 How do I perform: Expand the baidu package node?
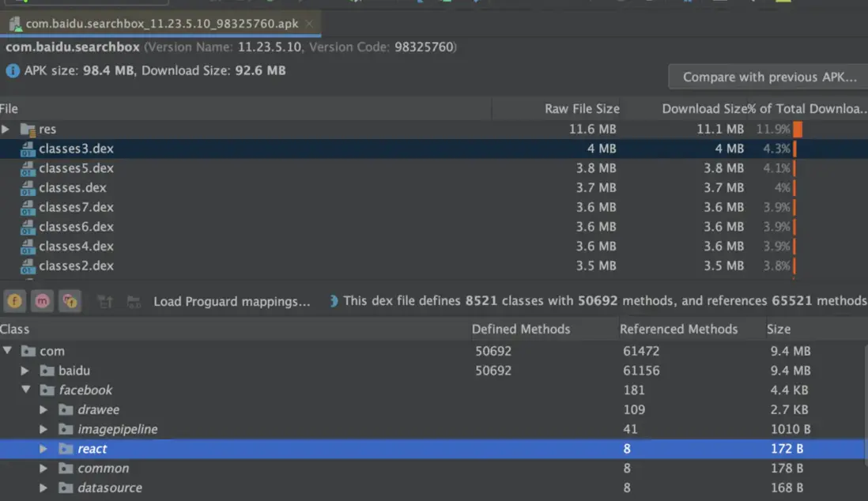(x=25, y=371)
